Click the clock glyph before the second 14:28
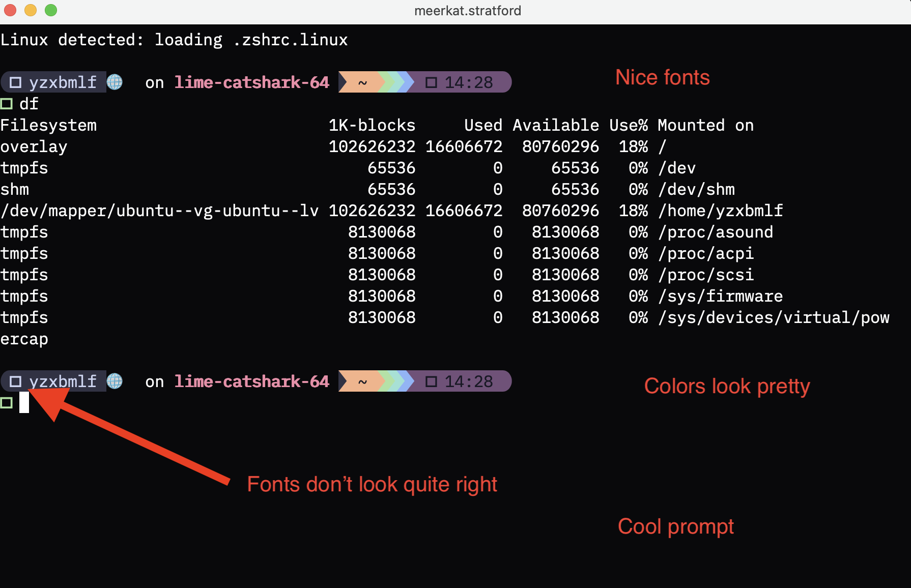911x588 pixels. (x=431, y=381)
